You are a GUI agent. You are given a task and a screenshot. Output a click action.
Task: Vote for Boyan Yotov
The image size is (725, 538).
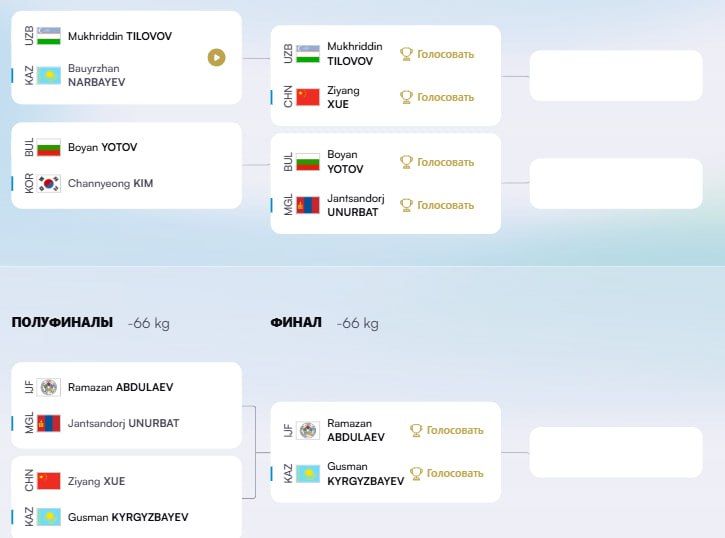point(437,162)
